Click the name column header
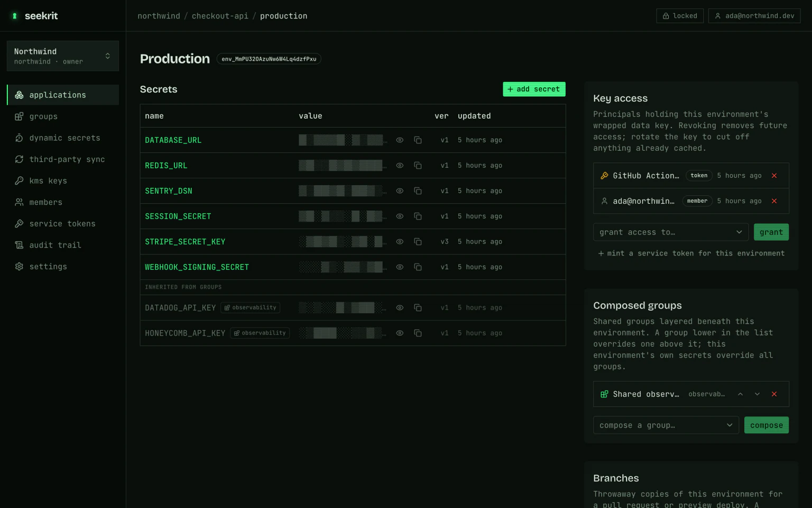Screen dimensions: 812x508 point(154,116)
